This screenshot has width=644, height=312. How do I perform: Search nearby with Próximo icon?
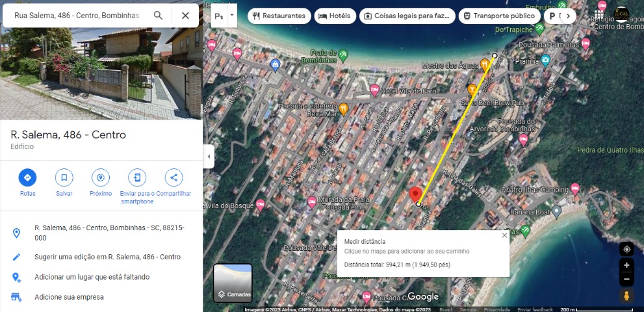[101, 177]
